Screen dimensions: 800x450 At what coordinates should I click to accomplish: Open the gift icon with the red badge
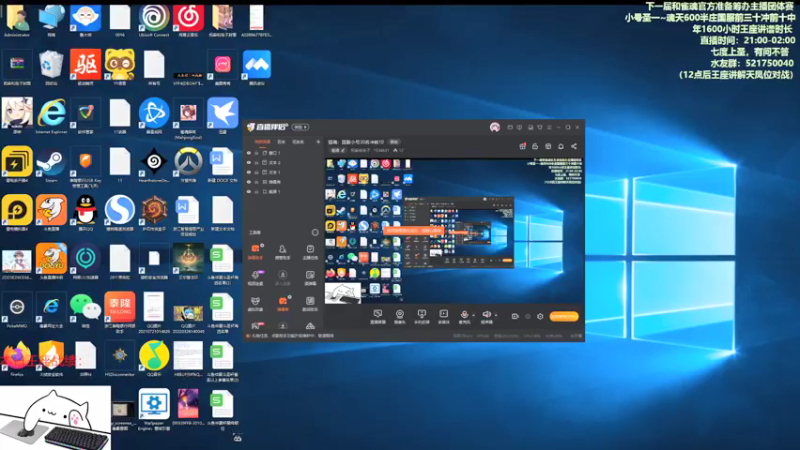tap(522, 146)
